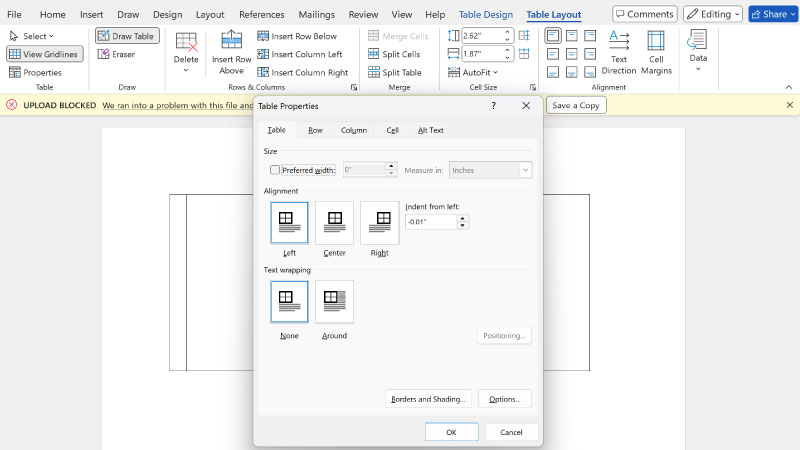Screen dimensions: 800x450
Task: Click Insert Row Below
Action: coord(297,36)
